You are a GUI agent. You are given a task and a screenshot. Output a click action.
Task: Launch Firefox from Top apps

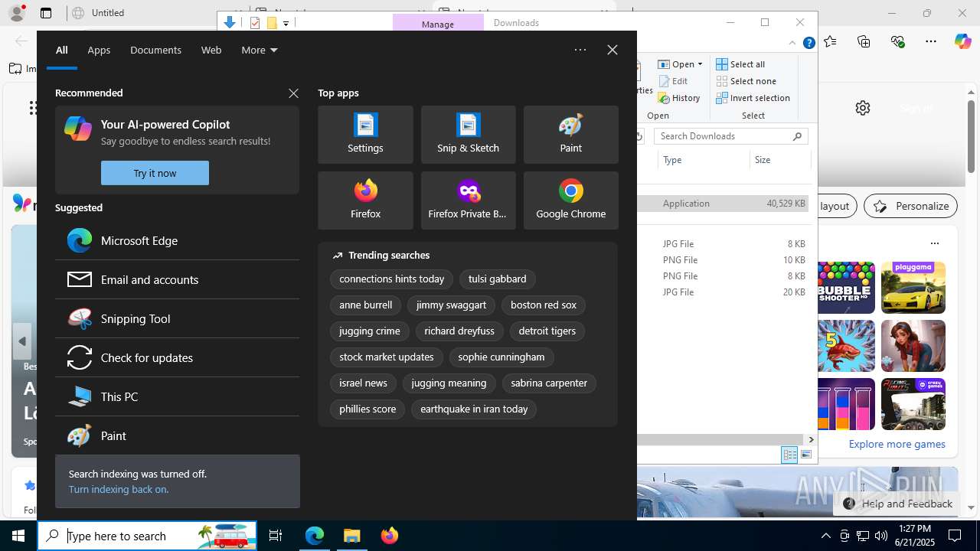coord(365,201)
